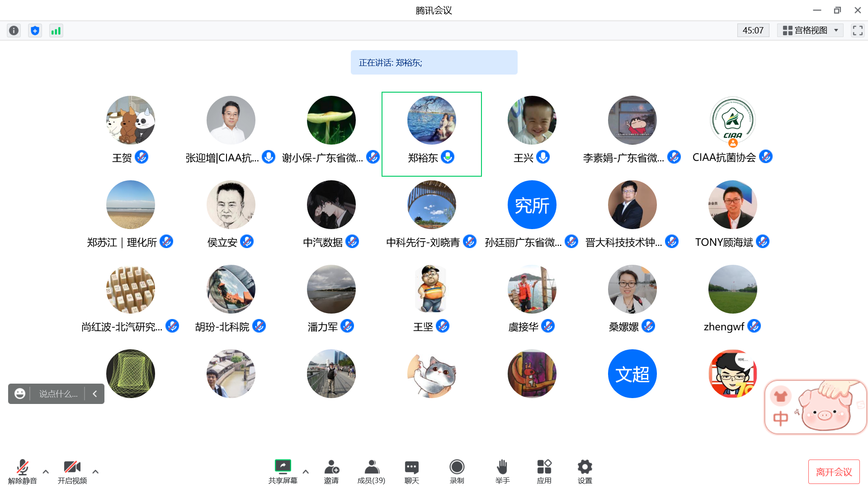868x488 pixels.
Task: Select 郑裕东's speaking avatar thumbnail
Action: 432,120
